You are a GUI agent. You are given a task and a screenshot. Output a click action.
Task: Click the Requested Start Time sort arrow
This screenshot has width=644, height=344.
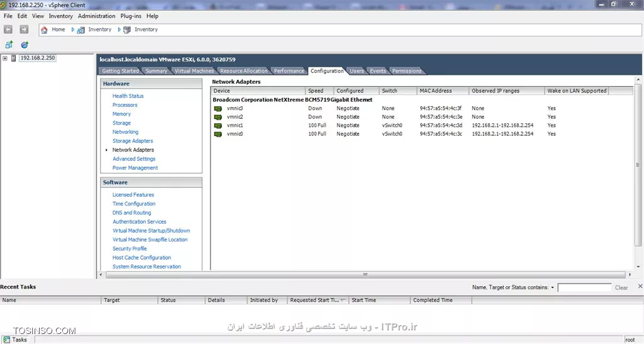click(x=343, y=300)
